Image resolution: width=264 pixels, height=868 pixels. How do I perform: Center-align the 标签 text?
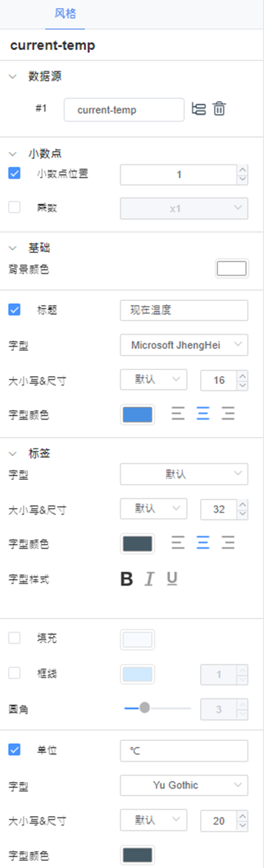(x=203, y=543)
